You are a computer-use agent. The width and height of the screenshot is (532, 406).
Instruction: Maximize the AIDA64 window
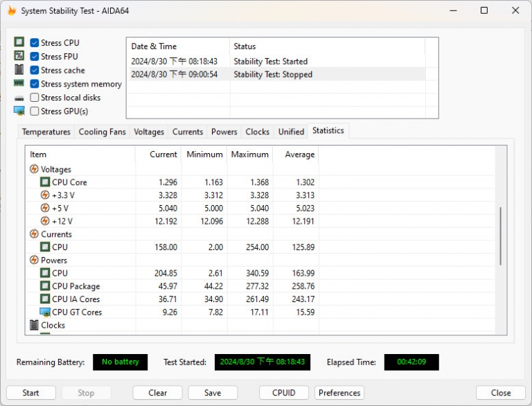(484, 10)
